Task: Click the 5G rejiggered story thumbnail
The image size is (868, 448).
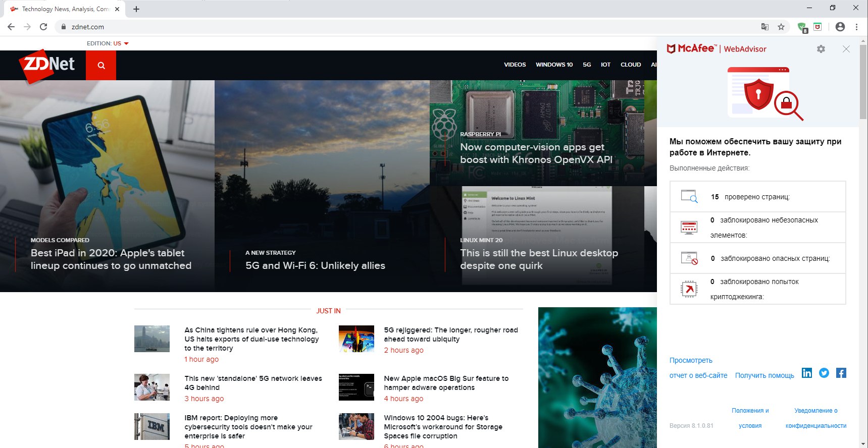Action: pos(356,339)
